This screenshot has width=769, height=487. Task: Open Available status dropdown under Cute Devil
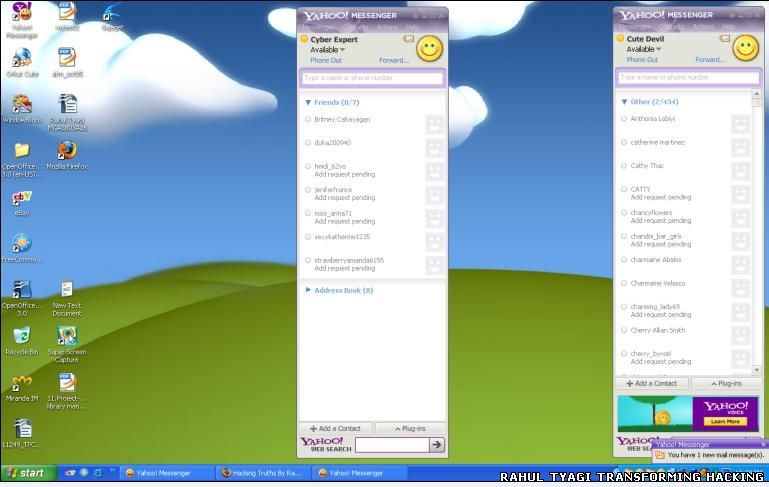[643, 50]
